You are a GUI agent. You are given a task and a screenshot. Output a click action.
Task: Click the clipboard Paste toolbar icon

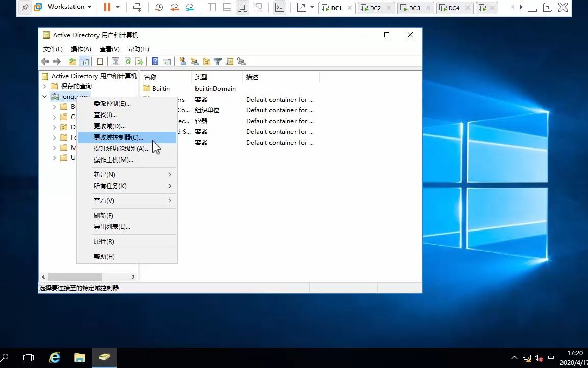pyautogui.click(x=100, y=61)
